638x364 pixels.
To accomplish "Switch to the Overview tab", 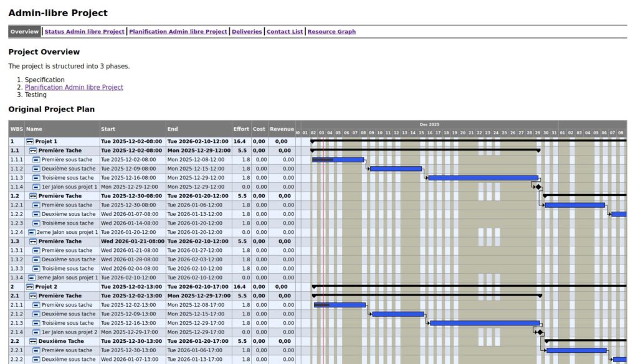I will [x=24, y=31].
